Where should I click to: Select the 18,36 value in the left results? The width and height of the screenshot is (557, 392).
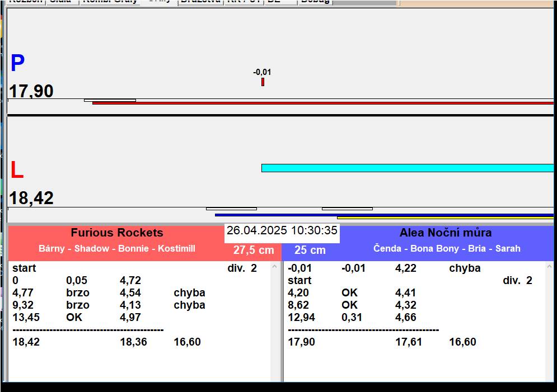pos(134,342)
